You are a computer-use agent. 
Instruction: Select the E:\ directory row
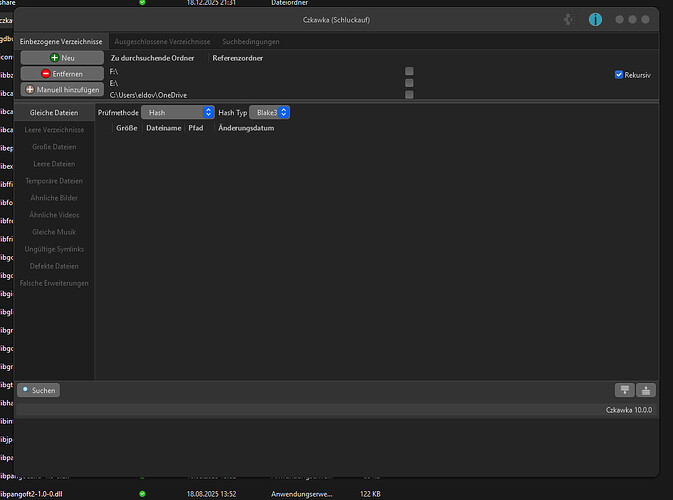(115, 83)
